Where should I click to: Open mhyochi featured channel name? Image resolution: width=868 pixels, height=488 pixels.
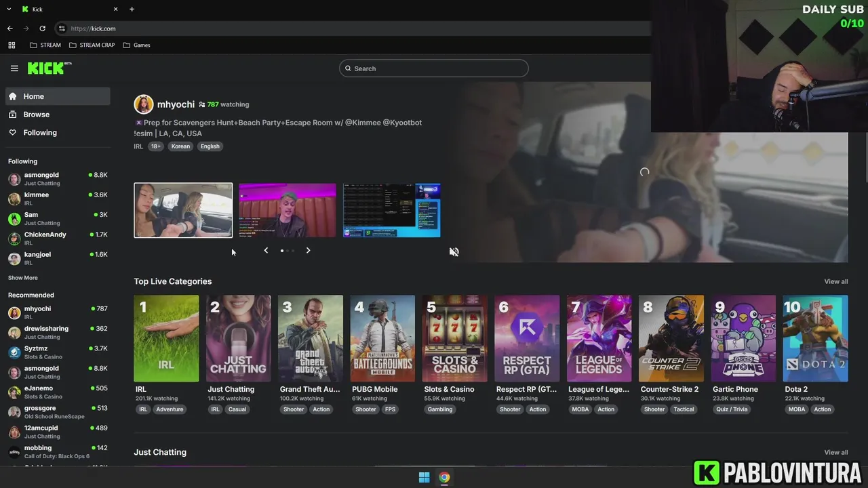tap(176, 104)
